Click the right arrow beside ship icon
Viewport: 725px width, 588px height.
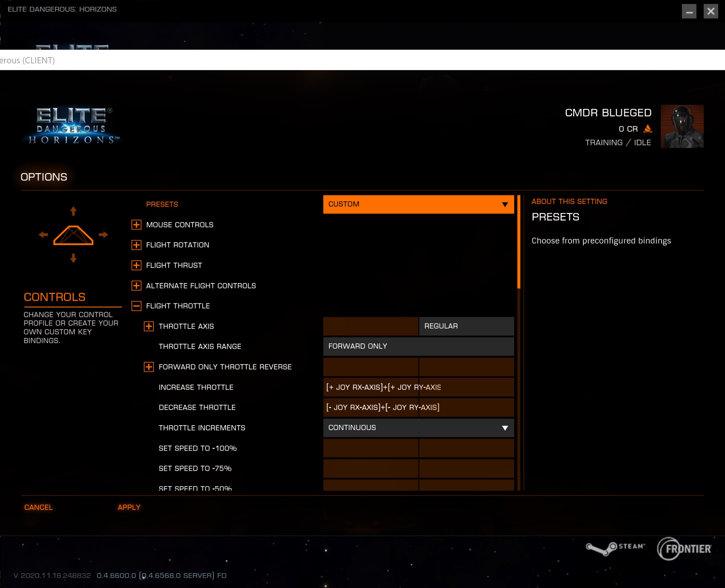103,234
